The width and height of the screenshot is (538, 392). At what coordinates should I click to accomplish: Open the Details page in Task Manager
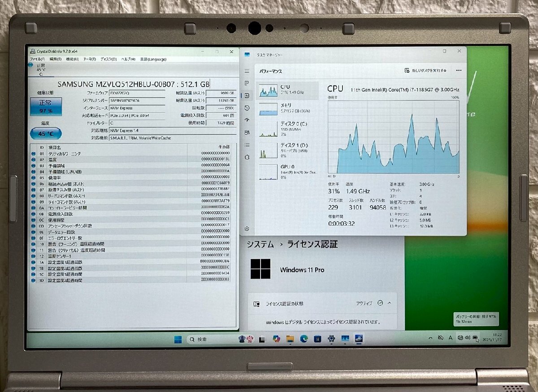click(x=247, y=144)
